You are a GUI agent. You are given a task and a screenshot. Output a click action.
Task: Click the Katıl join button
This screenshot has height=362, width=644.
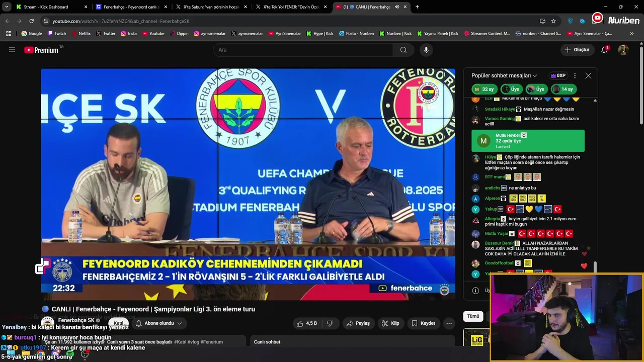click(x=118, y=323)
